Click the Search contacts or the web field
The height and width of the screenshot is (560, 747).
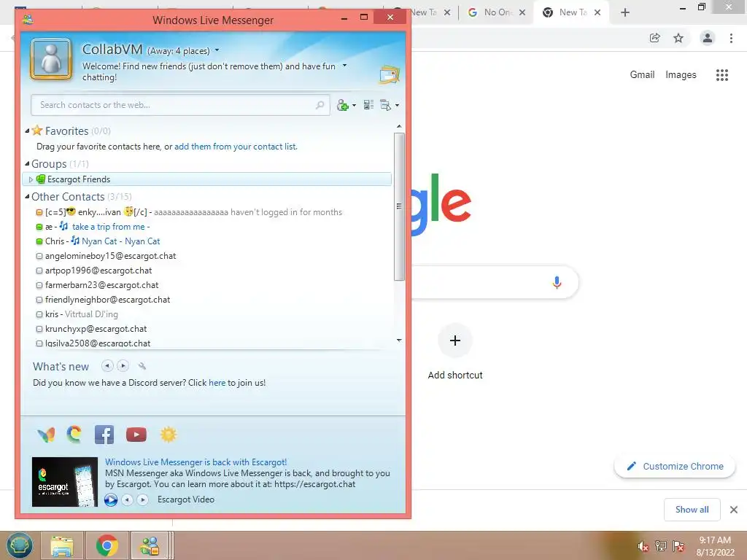(x=180, y=105)
